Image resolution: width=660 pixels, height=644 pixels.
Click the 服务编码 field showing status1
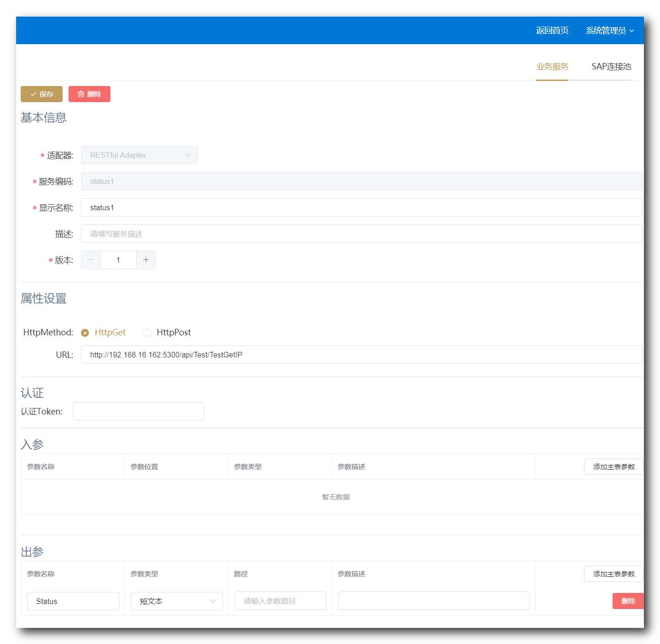coord(361,181)
